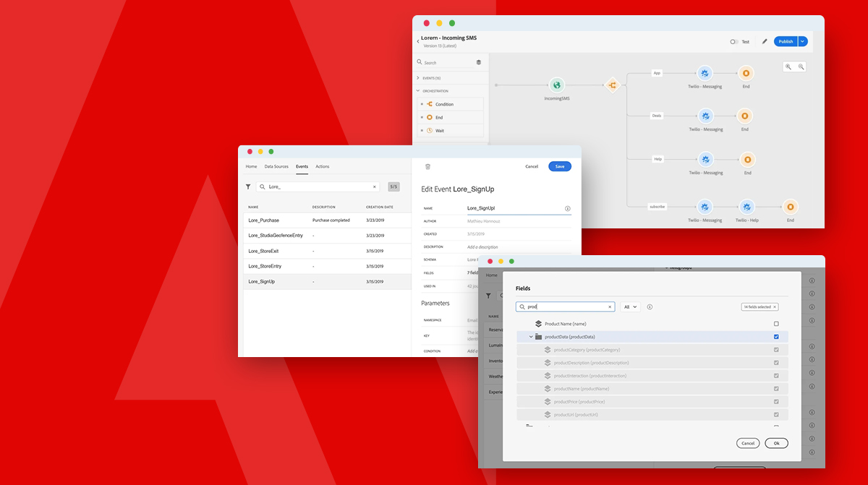Click the blue Publish button
The height and width of the screenshot is (485, 868).
pos(786,41)
